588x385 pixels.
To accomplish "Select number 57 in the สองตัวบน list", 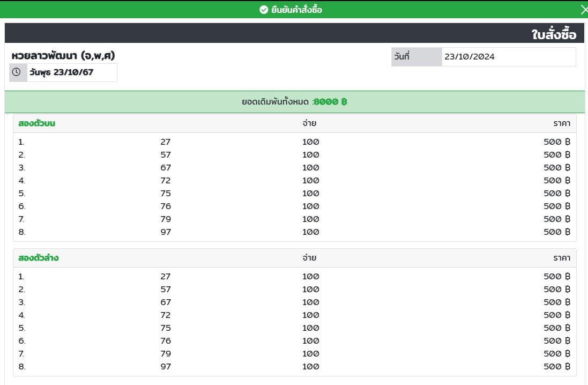I will (166, 154).
